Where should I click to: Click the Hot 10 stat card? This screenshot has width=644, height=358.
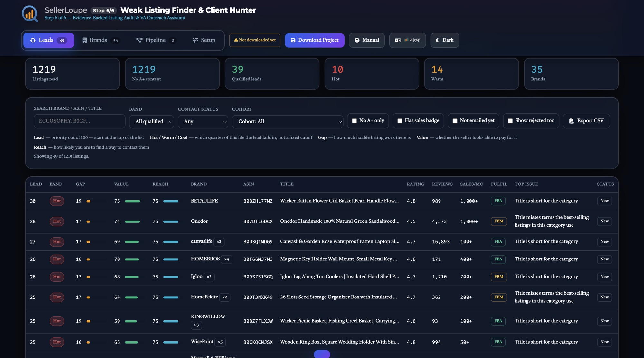tap(372, 74)
